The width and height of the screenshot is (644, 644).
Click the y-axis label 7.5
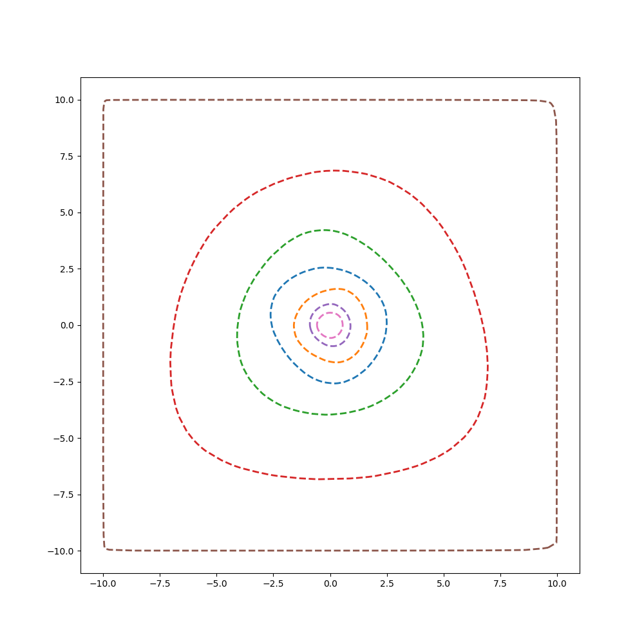pos(68,156)
